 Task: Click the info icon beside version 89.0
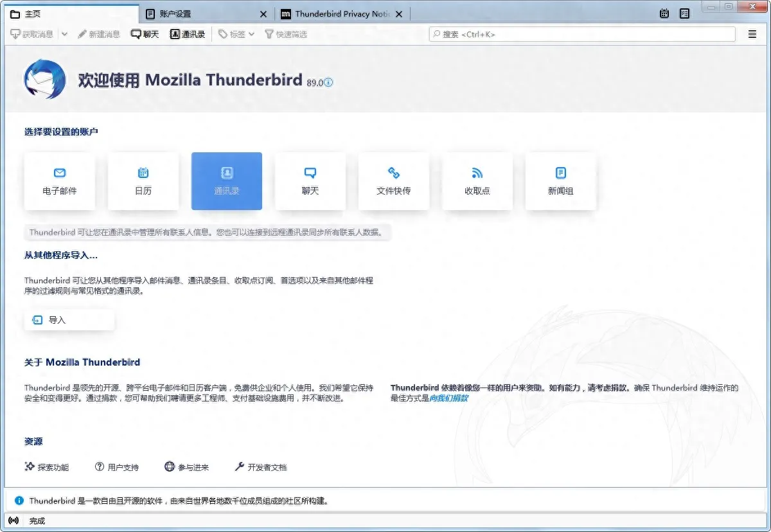coord(329,82)
